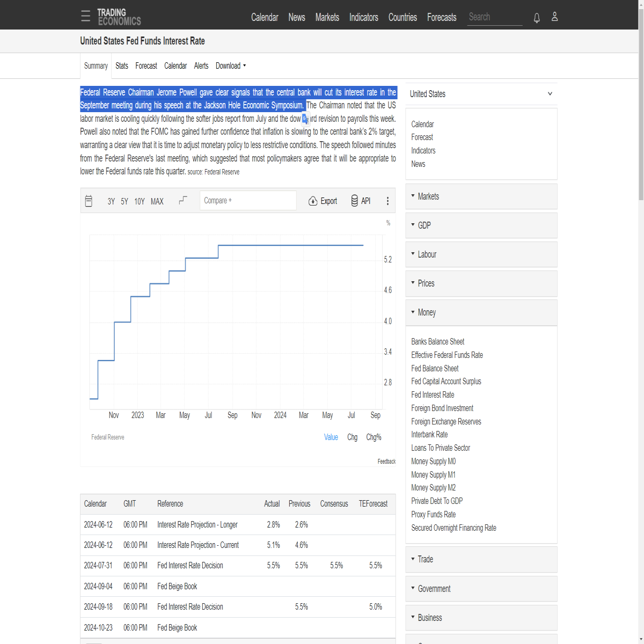This screenshot has width=644, height=644.
Task: Set chart range to 5Y
Action: pos(125,201)
